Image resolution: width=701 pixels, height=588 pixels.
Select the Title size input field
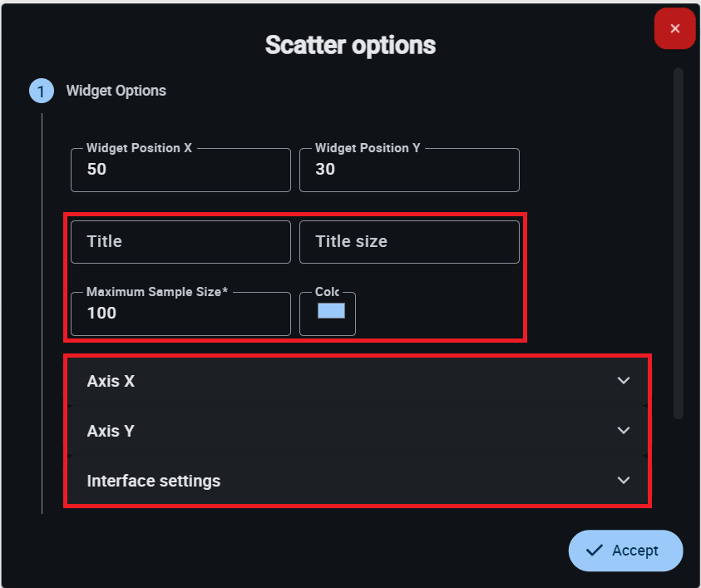click(409, 242)
